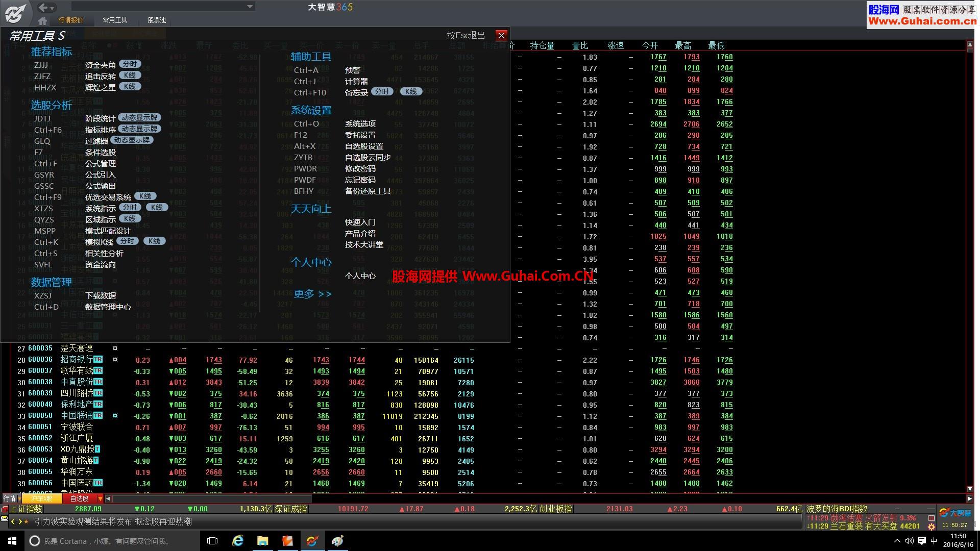The height and width of the screenshot is (551, 980).
Task: Open 模式匹配设计
Action: coord(108,231)
